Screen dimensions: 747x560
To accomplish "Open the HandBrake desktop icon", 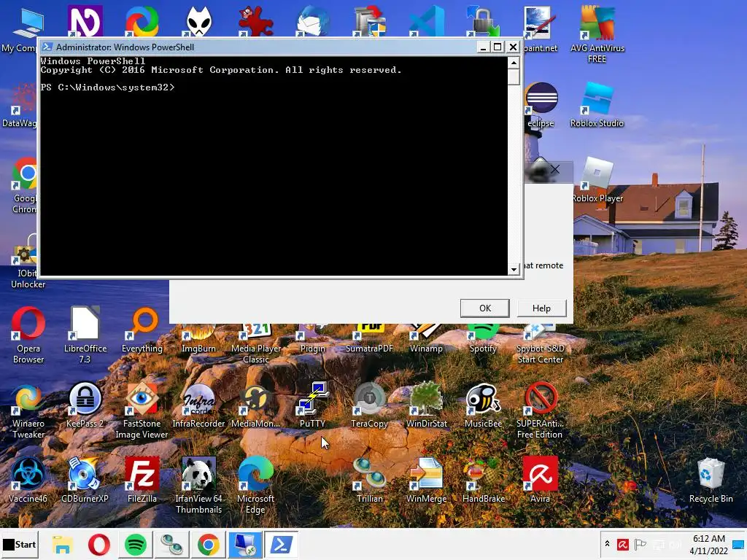I will [x=483, y=481].
